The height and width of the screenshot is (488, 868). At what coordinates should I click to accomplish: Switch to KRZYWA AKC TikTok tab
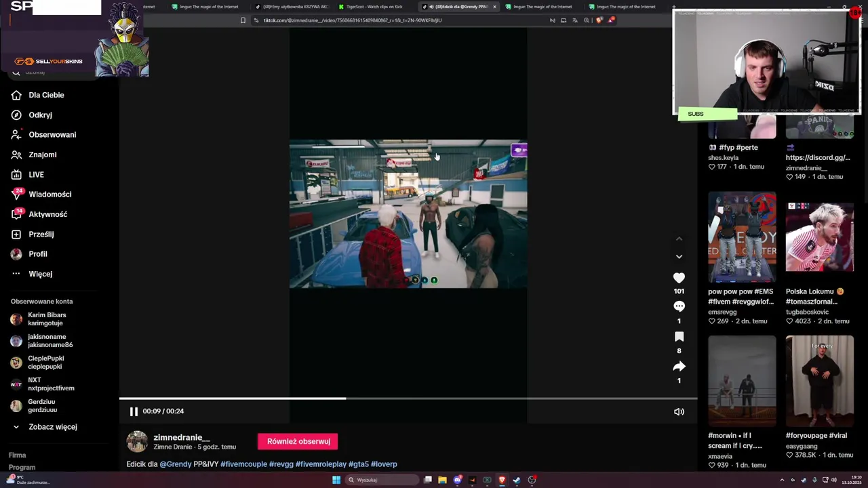[x=292, y=7]
